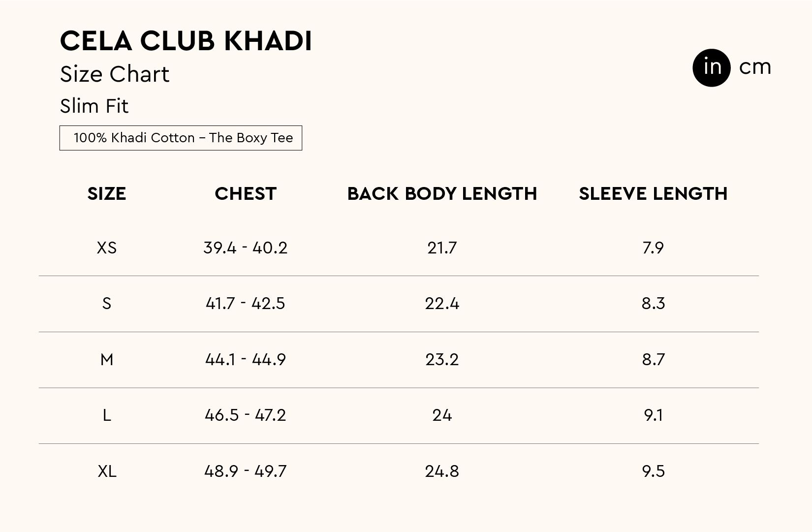This screenshot has height=532, width=812.
Task: Click sleeve length value 7.9
Action: coord(653,248)
